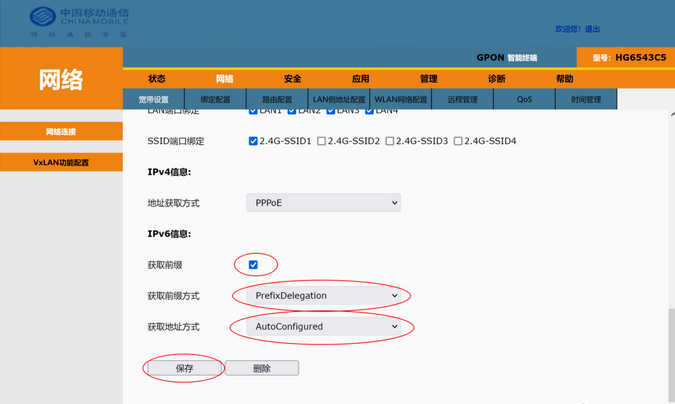Toggle the 获取前缀 checkbox
Viewport: 675px width, 404px height.
tap(254, 264)
